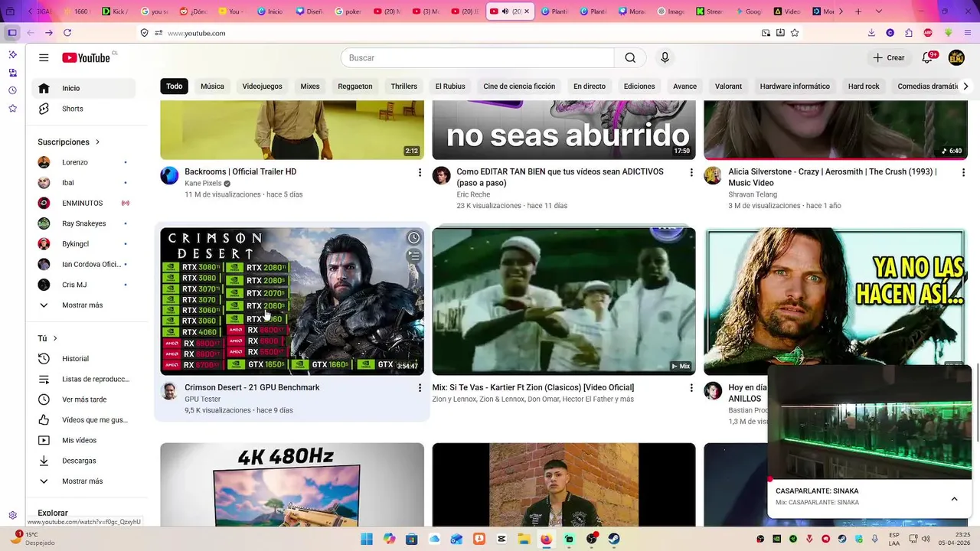The width and height of the screenshot is (980, 551).
Task: Open the account avatar menu
Action: [x=956, y=57]
